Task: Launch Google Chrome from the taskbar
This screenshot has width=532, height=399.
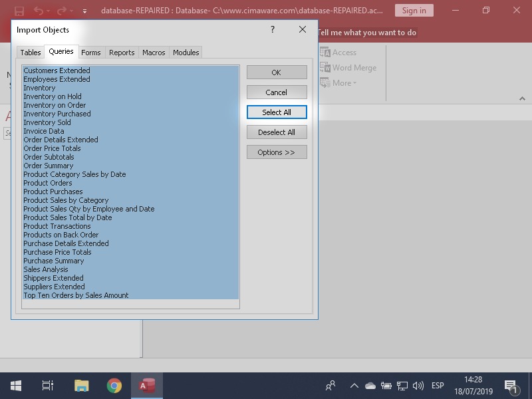Action: click(x=114, y=384)
